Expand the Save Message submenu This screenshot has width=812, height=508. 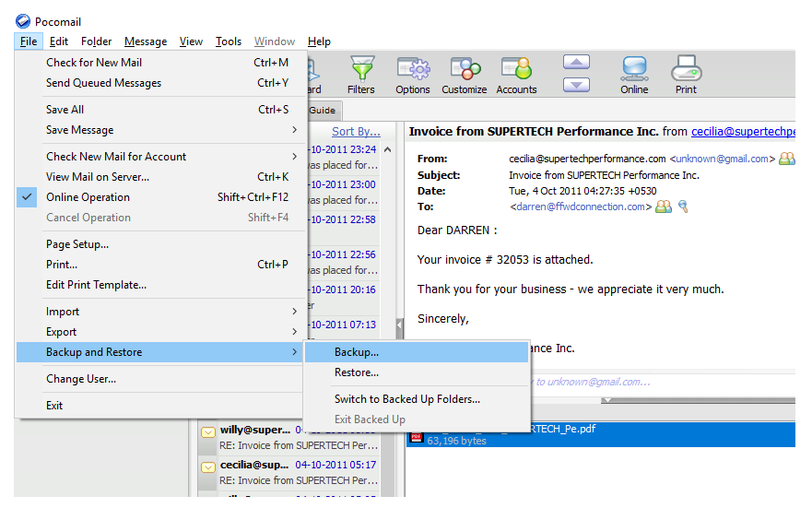[x=295, y=129]
